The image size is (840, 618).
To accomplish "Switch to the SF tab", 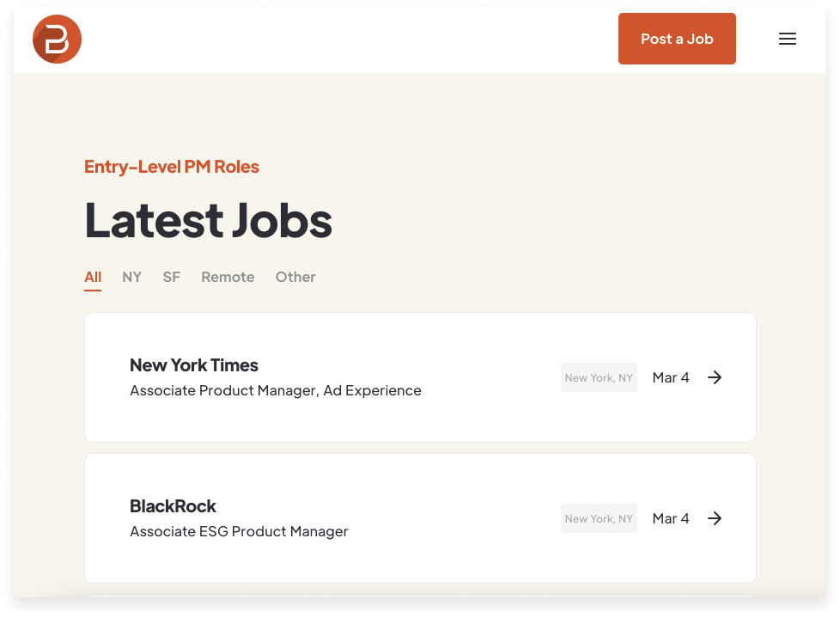I will tap(171, 277).
